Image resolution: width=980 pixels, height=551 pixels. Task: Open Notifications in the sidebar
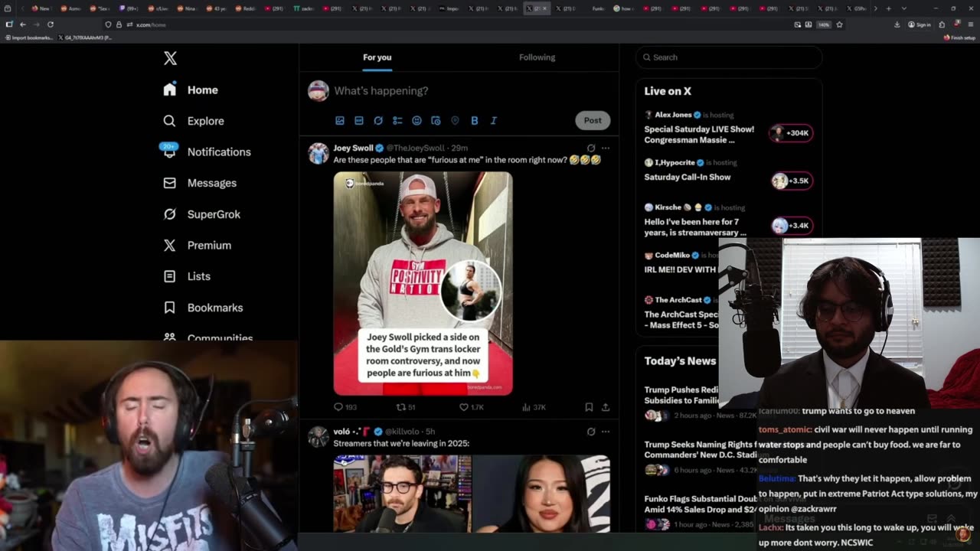[207, 152]
